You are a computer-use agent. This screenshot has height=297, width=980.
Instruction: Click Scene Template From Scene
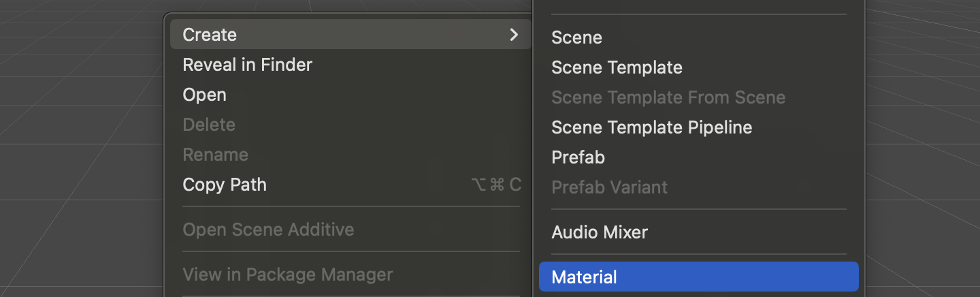668,97
